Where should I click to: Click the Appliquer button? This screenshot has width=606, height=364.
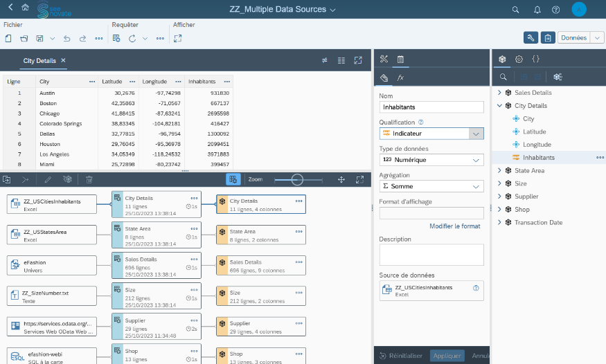pos(447,356)
